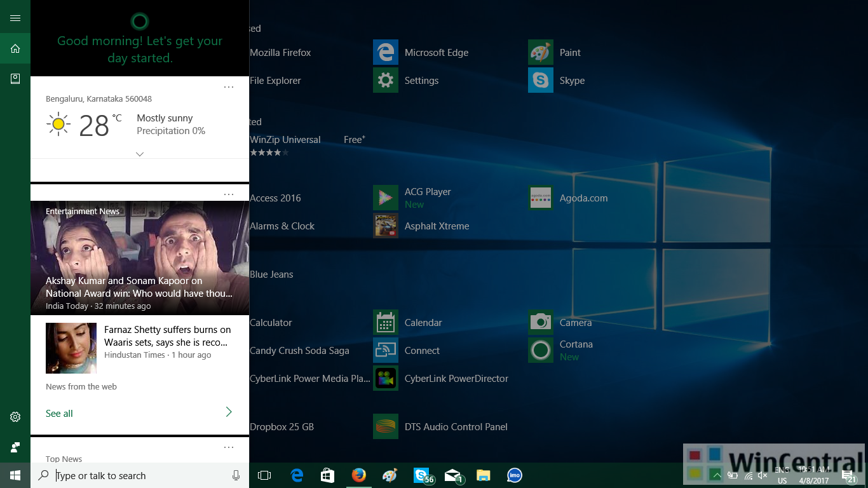Open Cortana feedback icon in sidebar

coord(15,447)
